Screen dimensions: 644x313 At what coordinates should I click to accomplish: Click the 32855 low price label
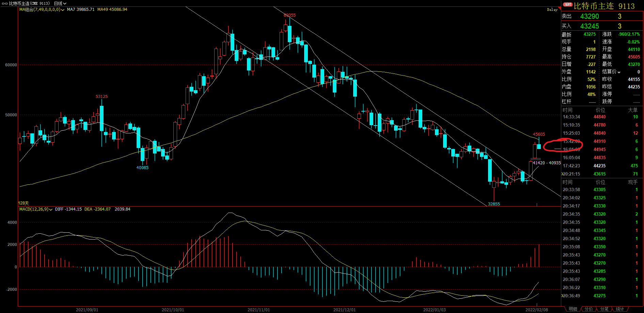[494, 204]
